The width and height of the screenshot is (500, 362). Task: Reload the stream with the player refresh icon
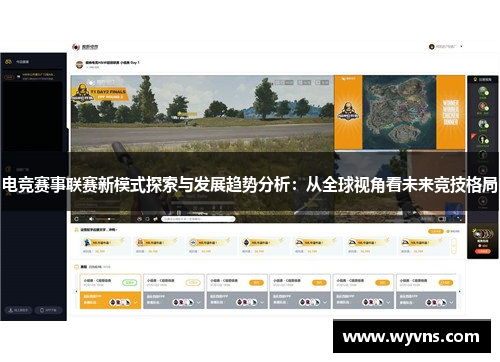(77, 219)
